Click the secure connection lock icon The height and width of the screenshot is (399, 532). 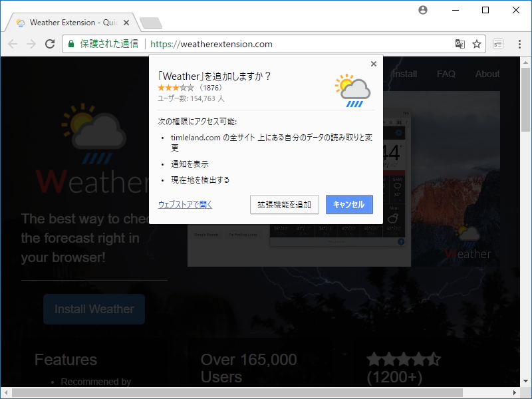[70, 43]
